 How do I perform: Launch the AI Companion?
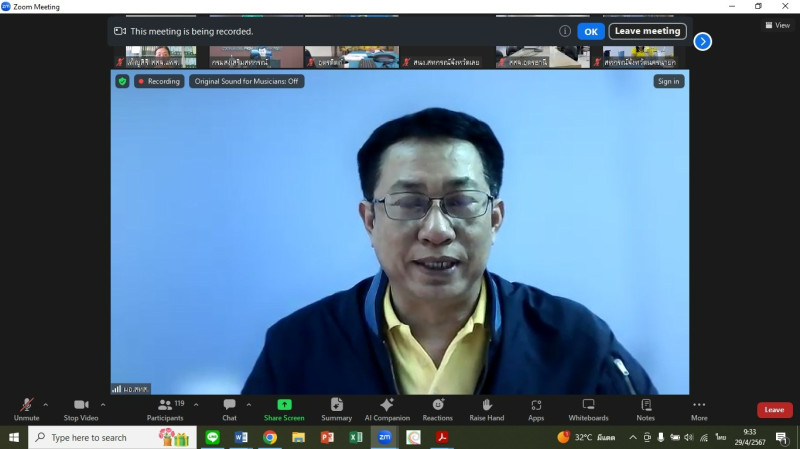pyautogui.click(x=386, y=407)
